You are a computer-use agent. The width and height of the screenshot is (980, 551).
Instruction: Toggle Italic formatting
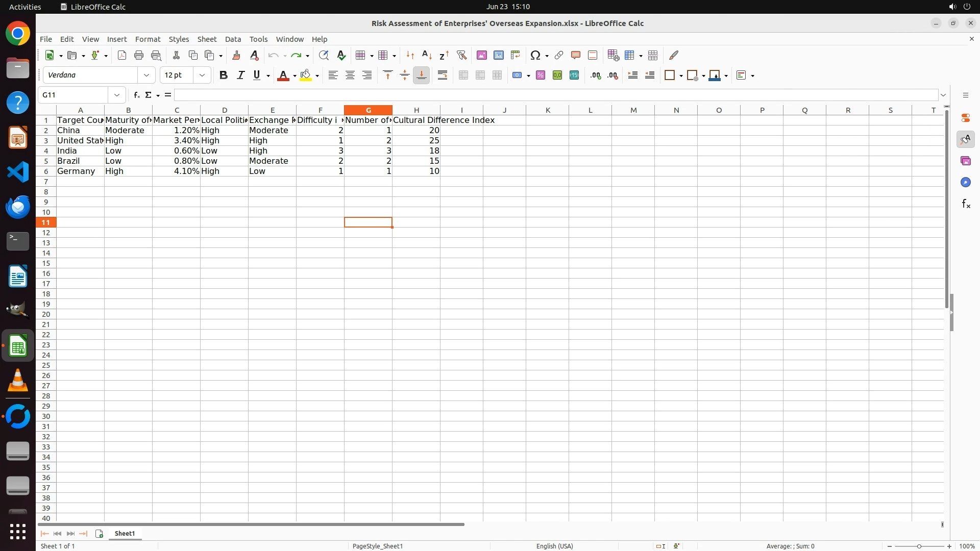tap(240, 76)
